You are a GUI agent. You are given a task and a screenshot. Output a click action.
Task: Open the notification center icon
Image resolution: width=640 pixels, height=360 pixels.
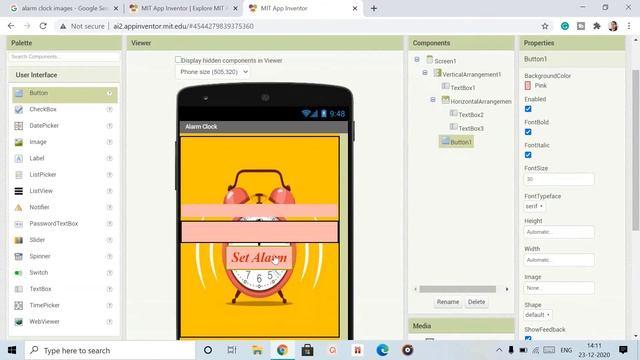tap(623, 350)
